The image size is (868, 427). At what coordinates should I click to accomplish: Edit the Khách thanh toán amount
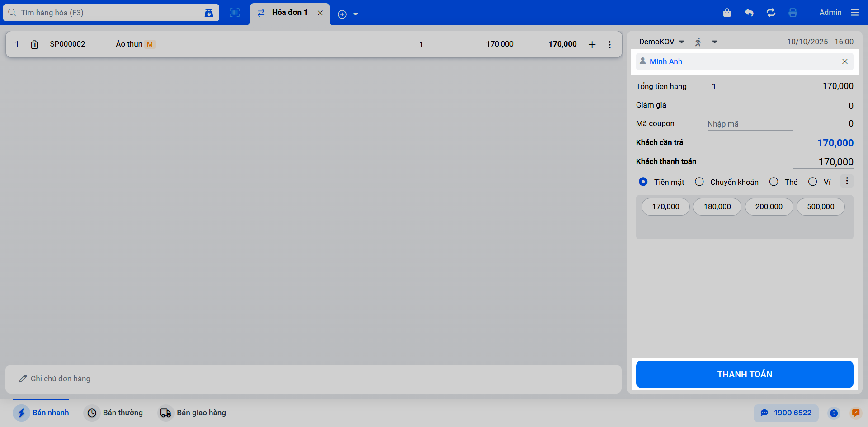[823, 162]
